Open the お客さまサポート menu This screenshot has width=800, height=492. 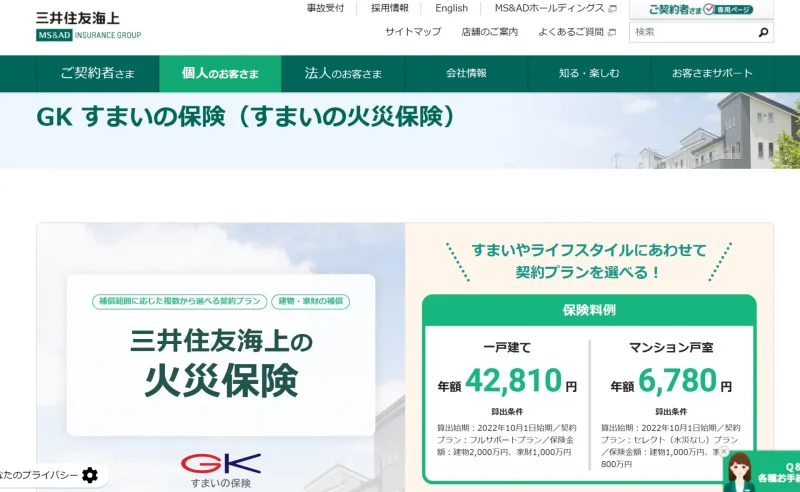pos(712,73)
